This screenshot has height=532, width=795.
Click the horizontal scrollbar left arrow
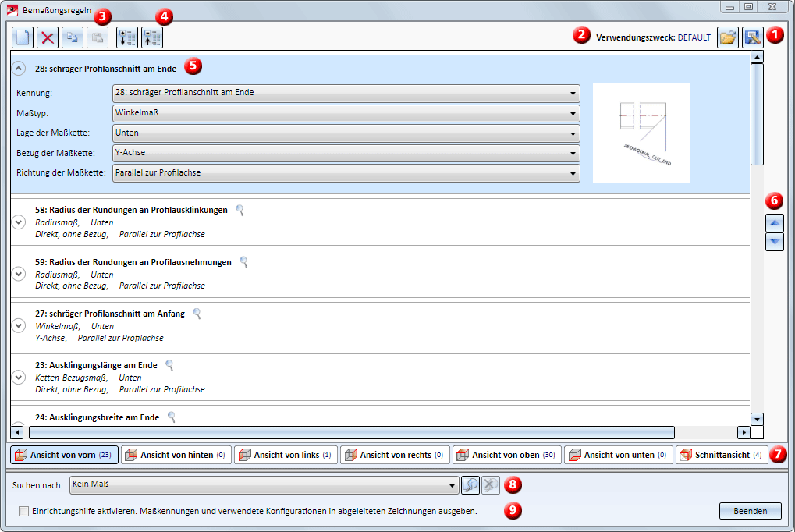click(x=17, y=433)
